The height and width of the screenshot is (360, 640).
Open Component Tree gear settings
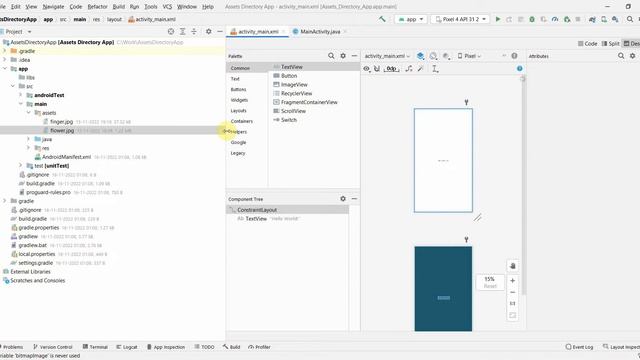[x=343, y=199]
